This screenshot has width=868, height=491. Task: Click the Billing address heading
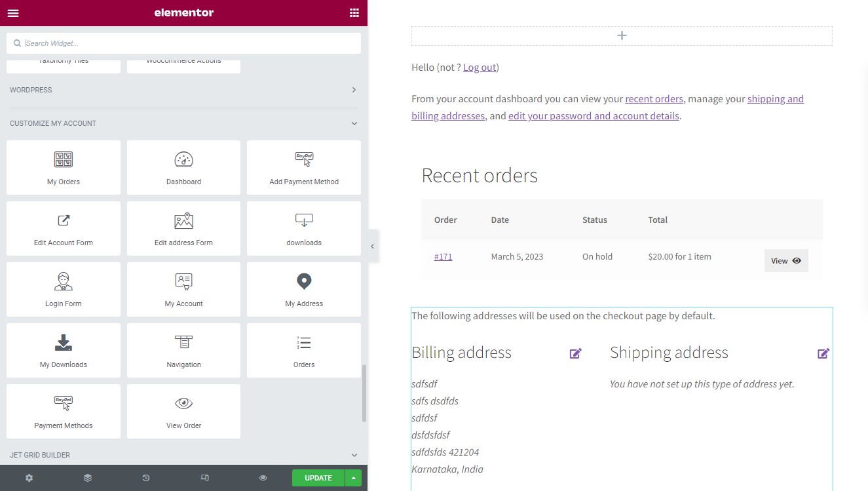(x=461, y=353)
